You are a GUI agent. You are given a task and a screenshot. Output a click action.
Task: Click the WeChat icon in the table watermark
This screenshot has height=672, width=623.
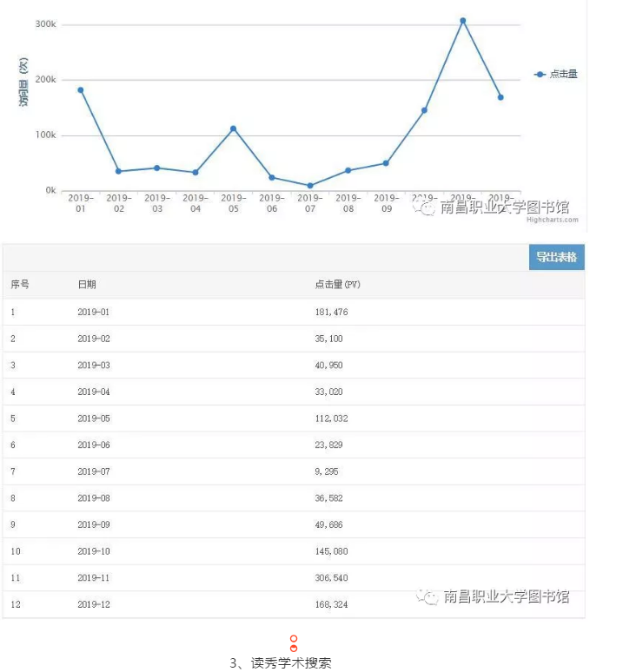(426, 596)
